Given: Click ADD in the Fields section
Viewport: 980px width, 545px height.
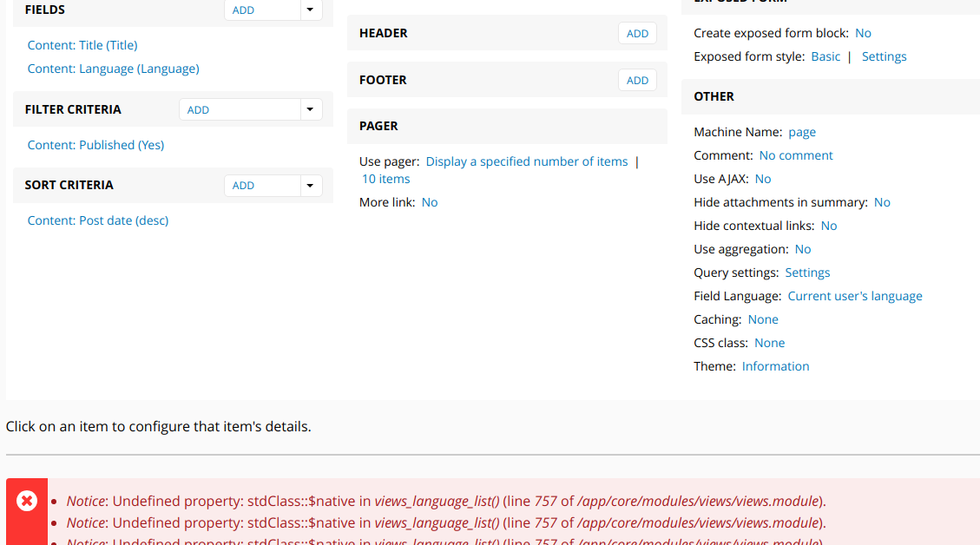Looking at the screenshot, I should [243, 10].
